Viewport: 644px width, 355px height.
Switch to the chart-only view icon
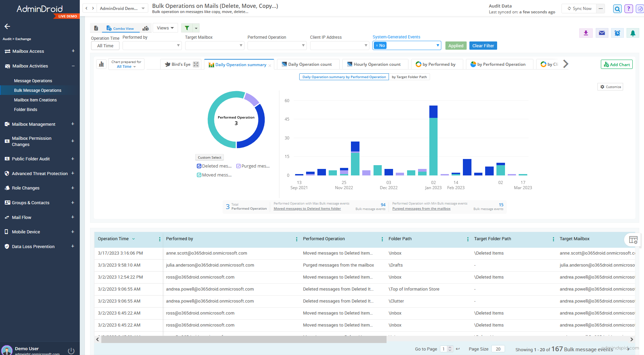[x=146, y=28]
